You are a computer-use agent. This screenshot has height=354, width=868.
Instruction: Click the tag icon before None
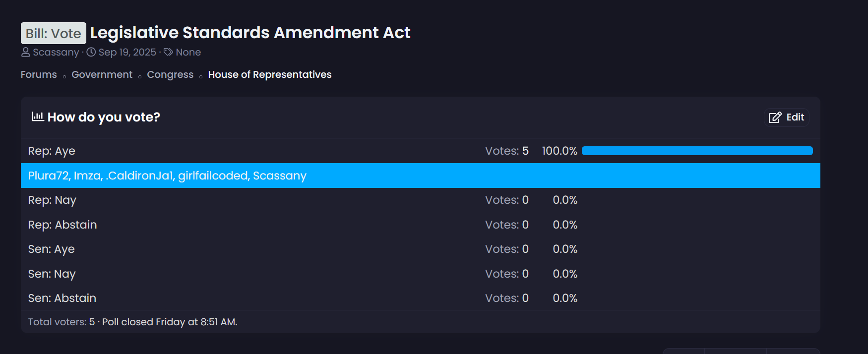(168, 52)
